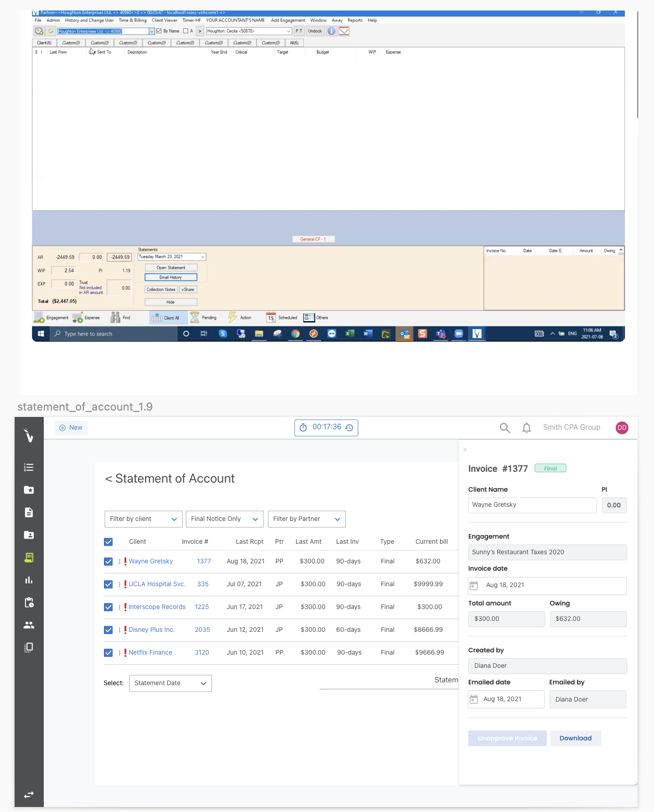Uncheck the By Name checkbox

[x=159, y=31]
